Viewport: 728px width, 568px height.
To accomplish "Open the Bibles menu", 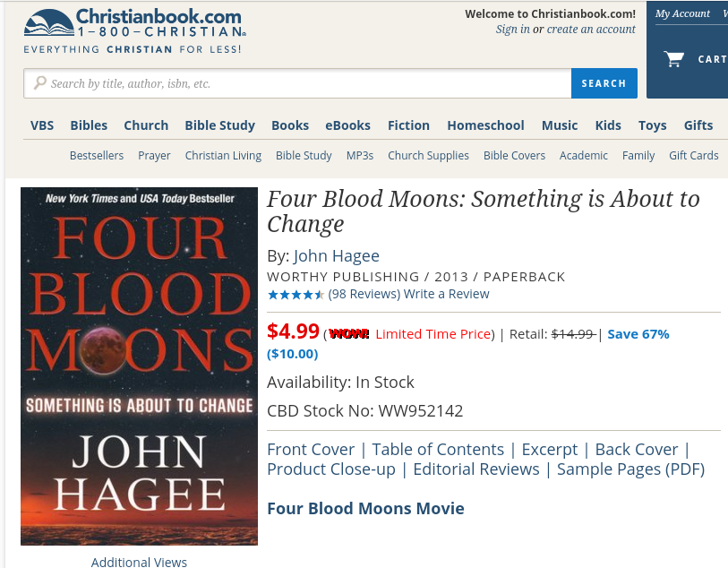I will tap(89, 125).
